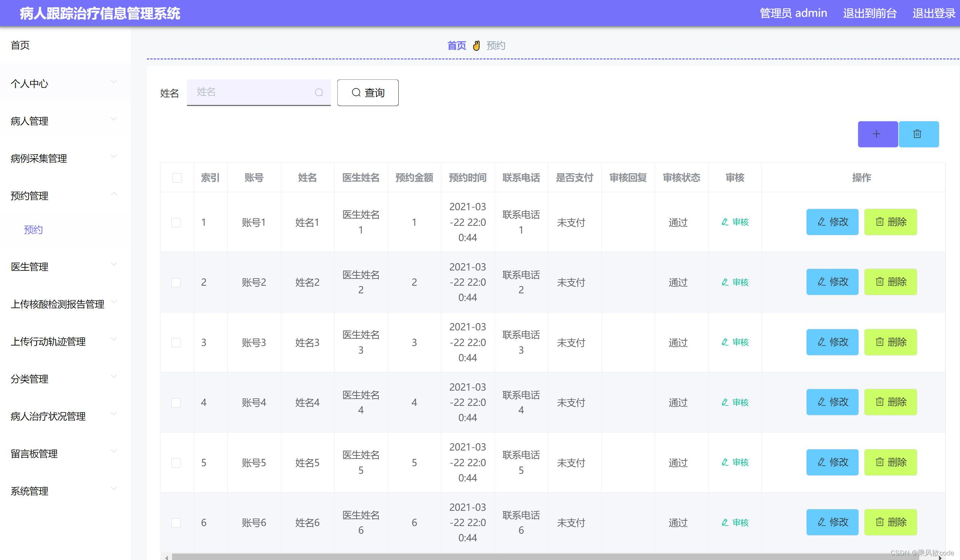This screenshot has height=560, width=960.
Task: Click the blue trash batch-delete button
Action: pyautogui.click(x=918, y=134)
